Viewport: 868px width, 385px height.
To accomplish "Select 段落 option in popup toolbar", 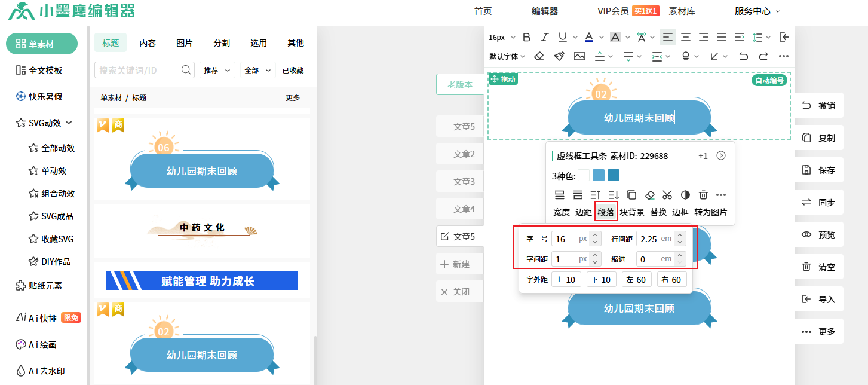I will point(606,212).
